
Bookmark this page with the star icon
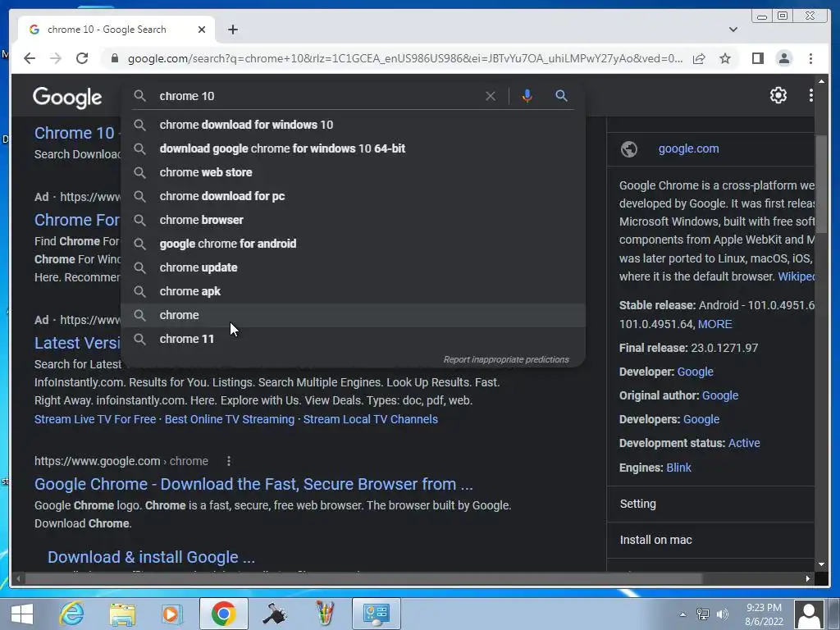pyautogui.click(x=725, y=58)
